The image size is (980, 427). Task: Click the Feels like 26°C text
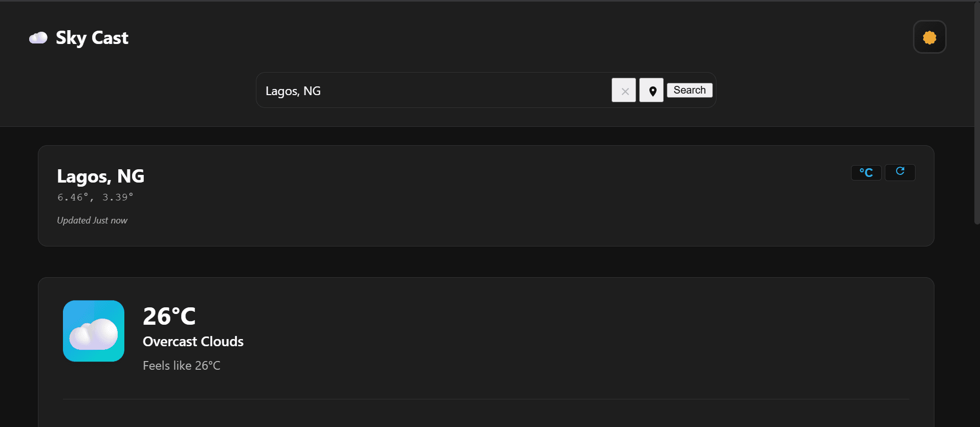[182, 366]
